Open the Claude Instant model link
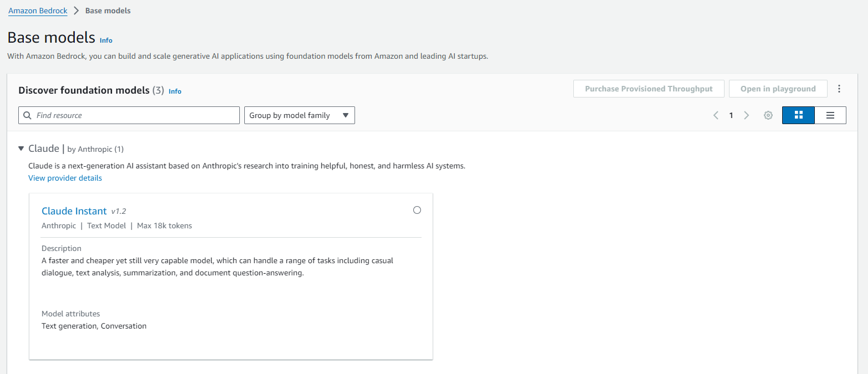 click(74, 211)
